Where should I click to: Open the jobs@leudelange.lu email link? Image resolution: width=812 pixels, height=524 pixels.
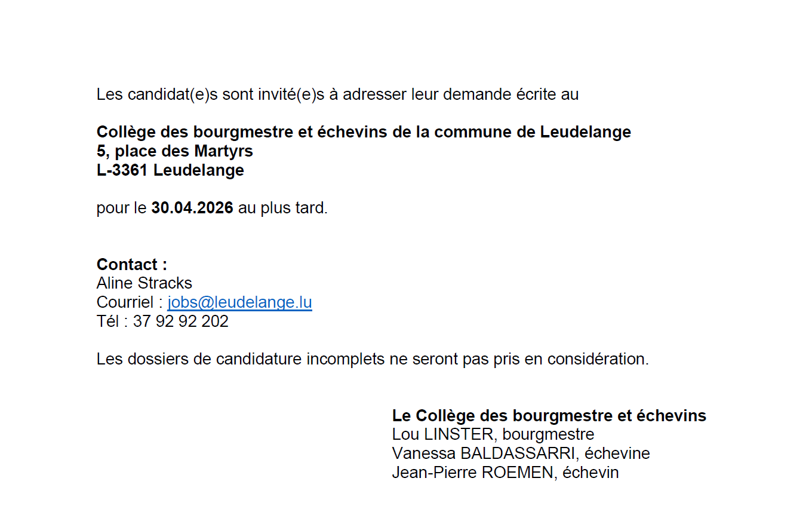coord(239,302)
